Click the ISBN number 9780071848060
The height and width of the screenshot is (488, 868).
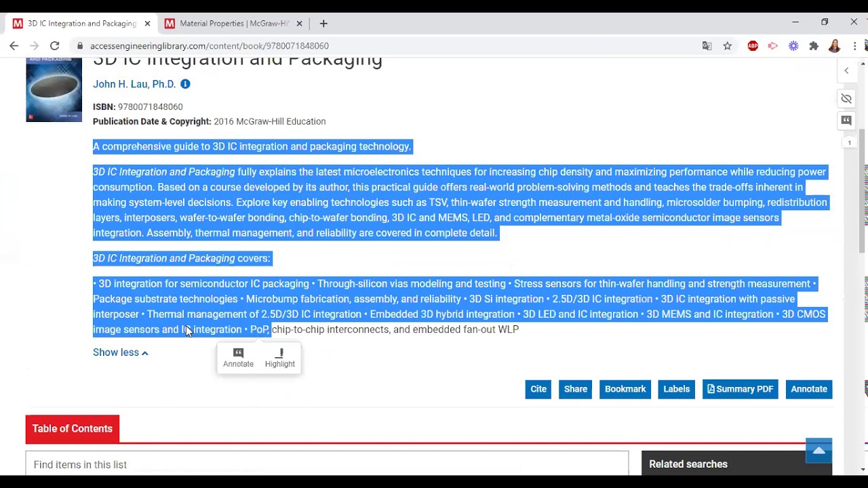pyautogui.click(x=150, y=107)
